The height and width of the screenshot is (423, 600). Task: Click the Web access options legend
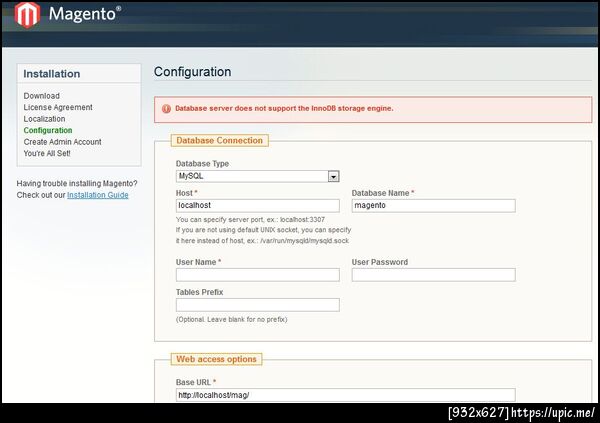pyautogui.click(x=216, y=359)
